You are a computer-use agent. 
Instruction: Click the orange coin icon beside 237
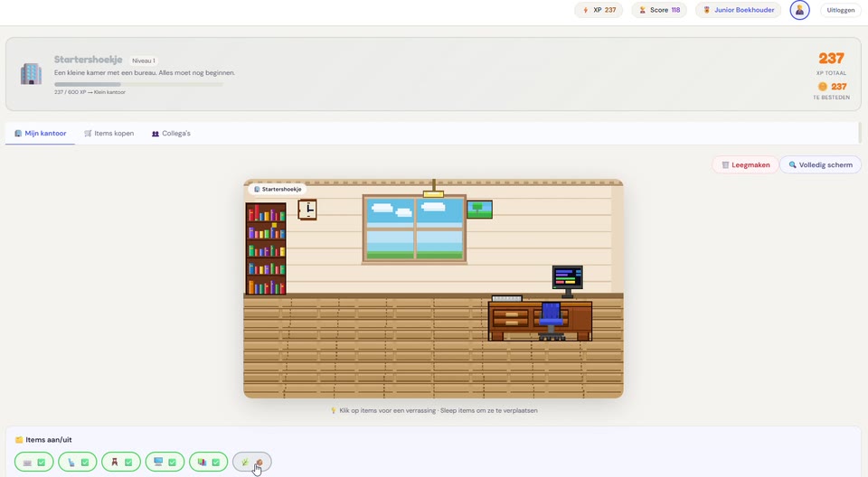(x=823, y=87)
